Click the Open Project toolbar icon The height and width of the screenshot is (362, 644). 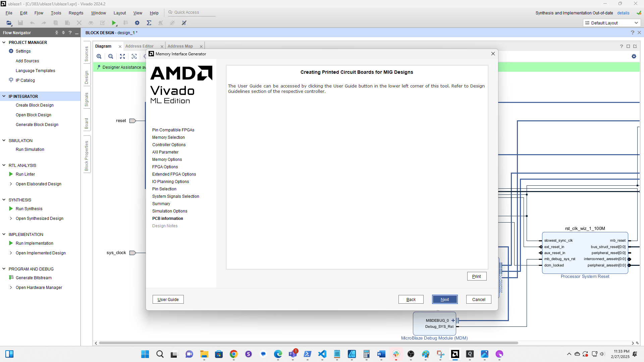click(x=9, y=23)
